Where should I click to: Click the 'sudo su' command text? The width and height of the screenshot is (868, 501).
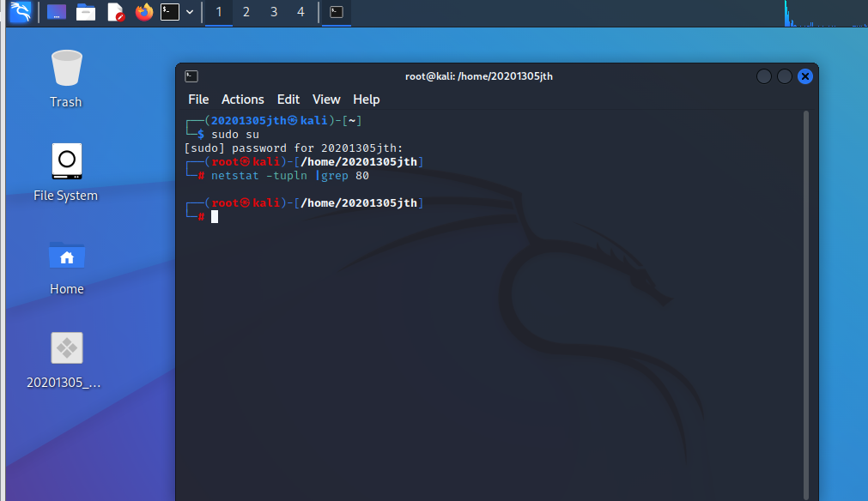point(235,135)
